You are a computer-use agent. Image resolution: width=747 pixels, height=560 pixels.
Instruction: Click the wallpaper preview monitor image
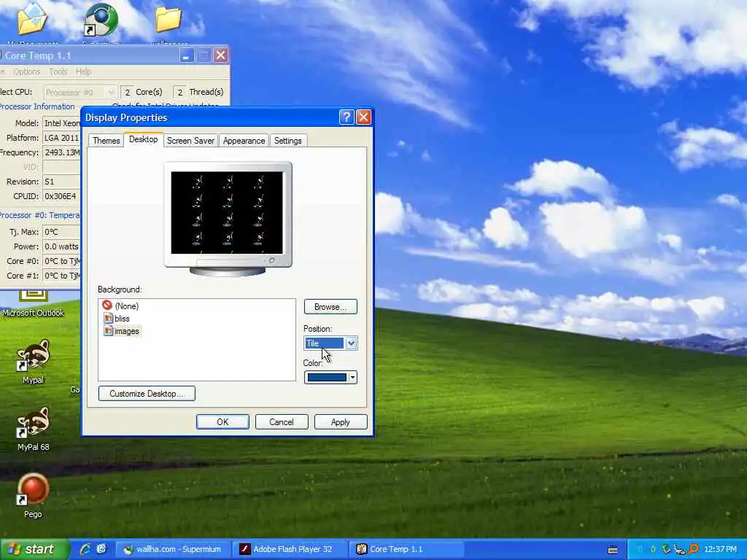pos(228,213)
